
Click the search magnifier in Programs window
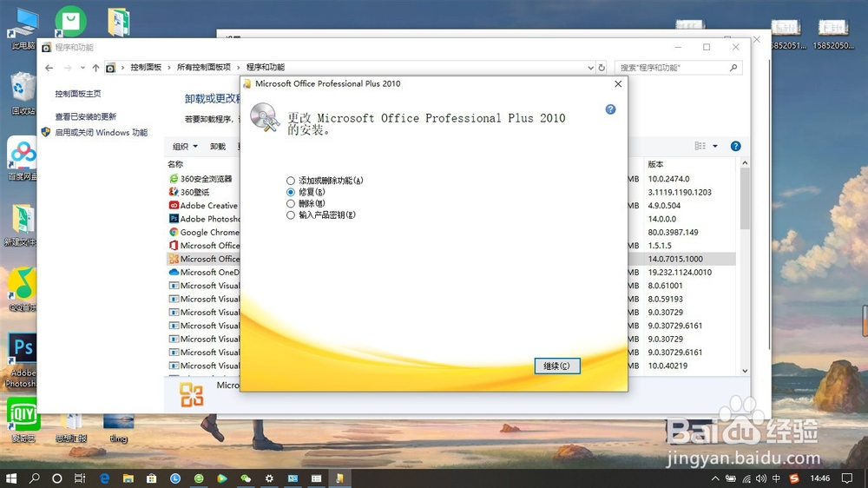(733, 68)
